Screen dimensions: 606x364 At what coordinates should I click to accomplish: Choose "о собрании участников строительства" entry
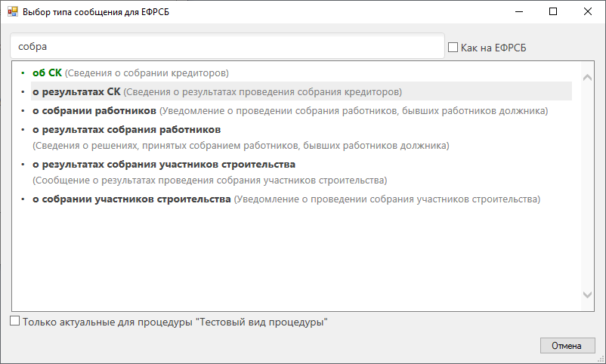point(131,199)
